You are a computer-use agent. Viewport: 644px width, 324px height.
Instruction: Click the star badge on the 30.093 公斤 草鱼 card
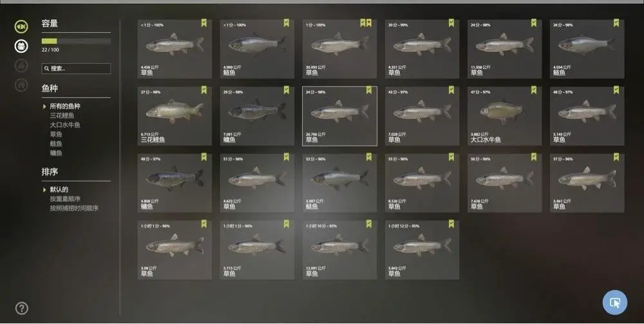coord(369,23)
